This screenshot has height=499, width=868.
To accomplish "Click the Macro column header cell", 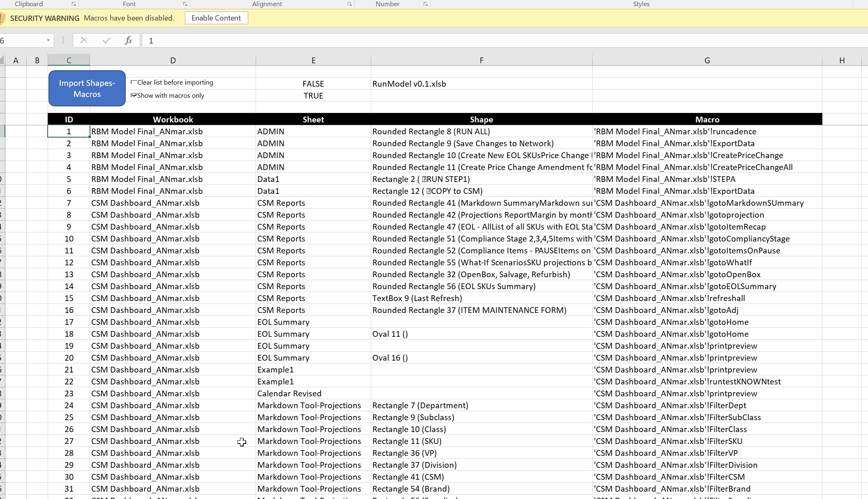I will [x=707, y=120].
